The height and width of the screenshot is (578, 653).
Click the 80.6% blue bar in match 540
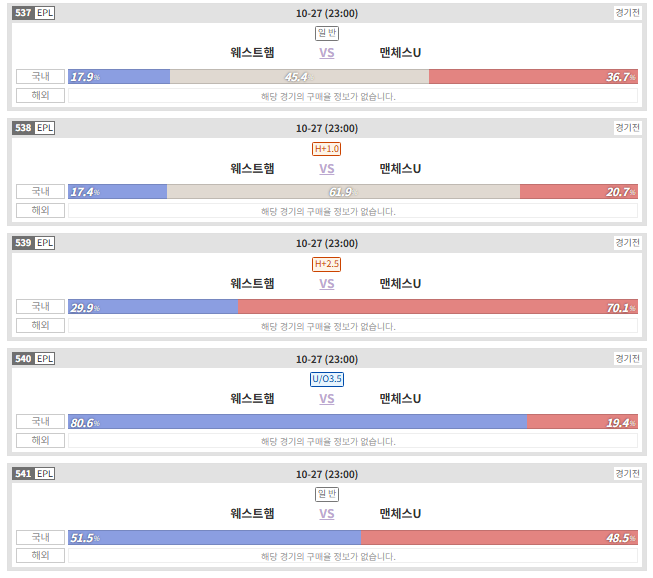[x=298, y=422]
